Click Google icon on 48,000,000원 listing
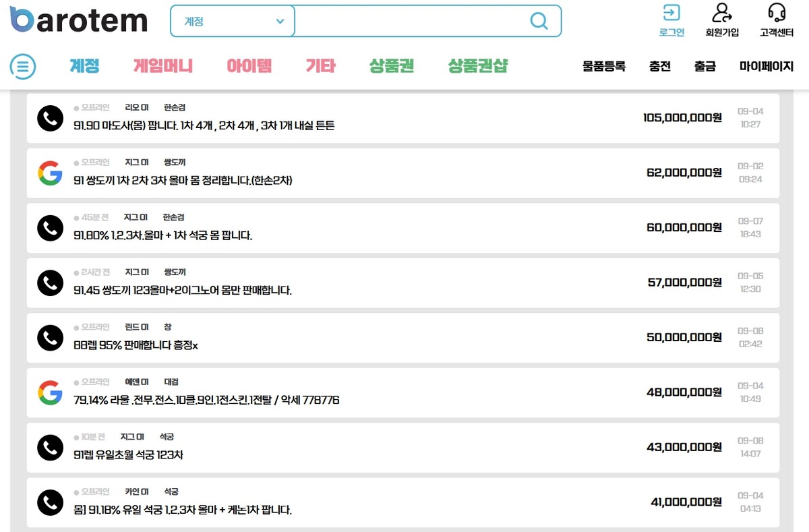Screen dimensions: 809x532 pos(50,392)
